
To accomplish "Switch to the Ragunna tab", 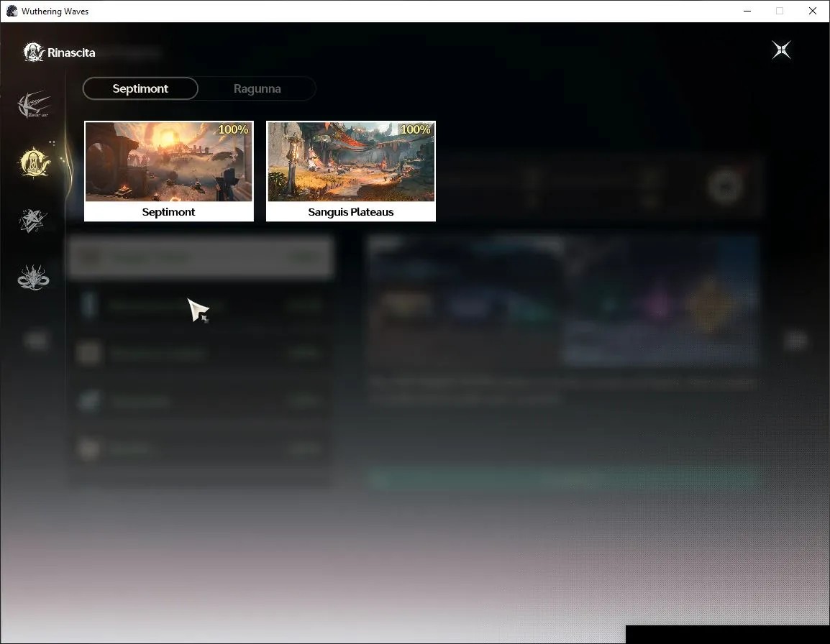I will 257,88.
